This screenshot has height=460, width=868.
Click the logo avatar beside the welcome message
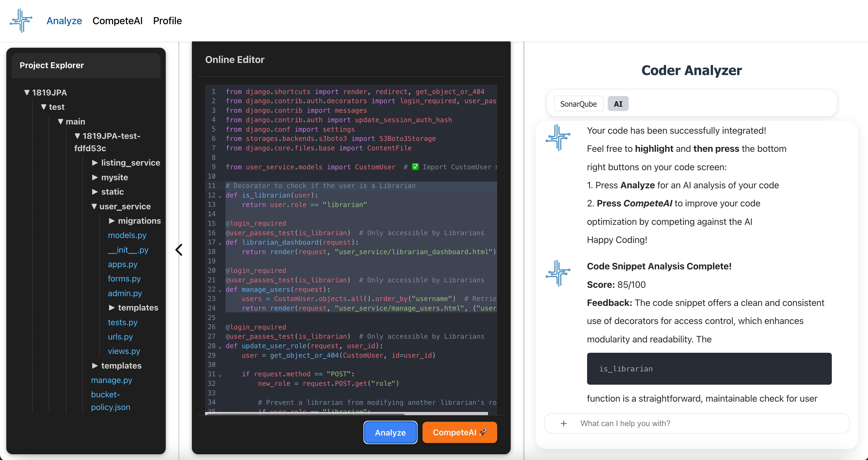point(558,137)
